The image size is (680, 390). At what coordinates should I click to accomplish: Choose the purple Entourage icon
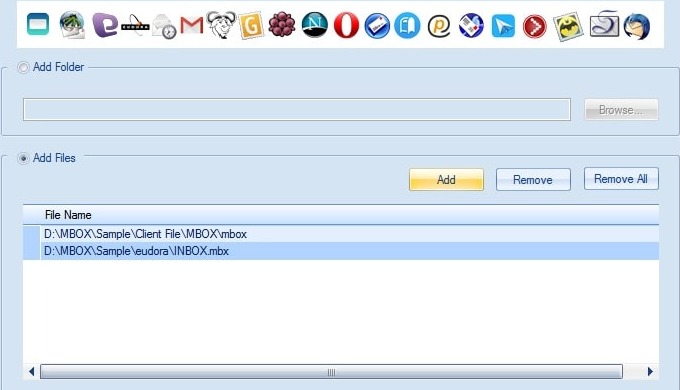pyautogui.click(x=105, y=25)
